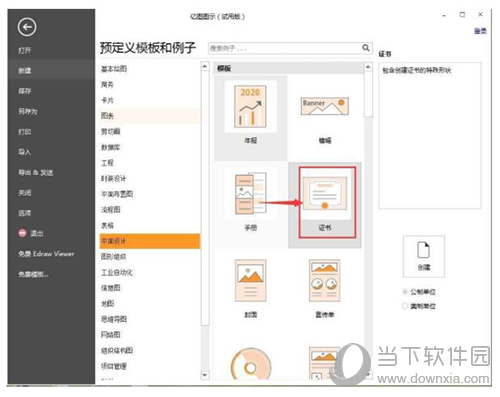
Task: Click category list scrollbar down arrow
Action: click(x=205, y=375)
